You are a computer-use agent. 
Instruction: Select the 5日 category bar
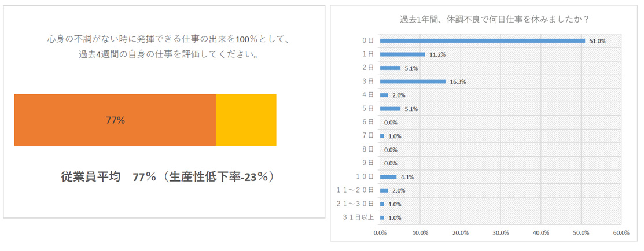click(x=390, y=109)
